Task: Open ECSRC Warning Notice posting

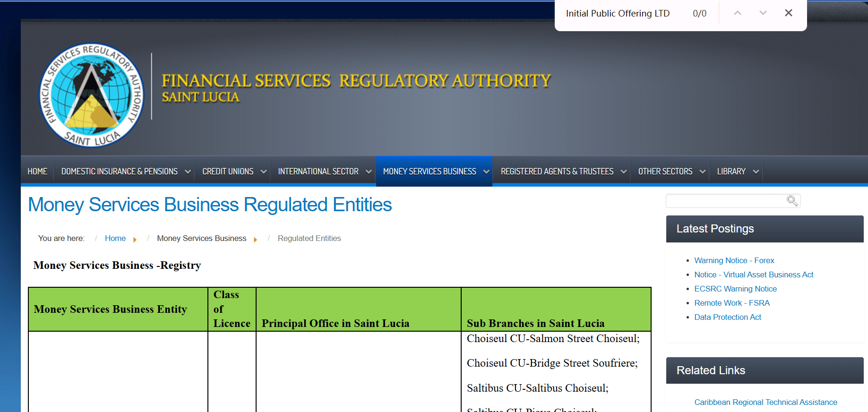Action: pos(736,289)
